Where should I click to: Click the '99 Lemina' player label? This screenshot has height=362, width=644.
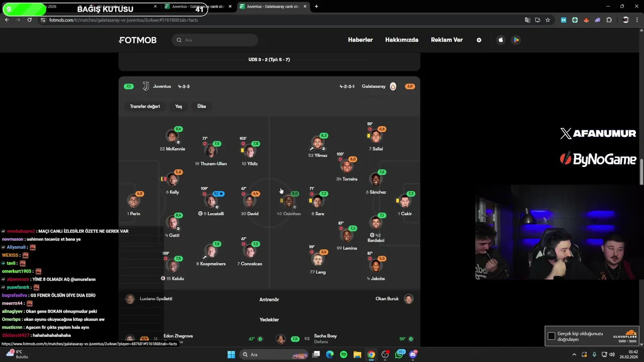pyautogui.click(x=347, y=248)
